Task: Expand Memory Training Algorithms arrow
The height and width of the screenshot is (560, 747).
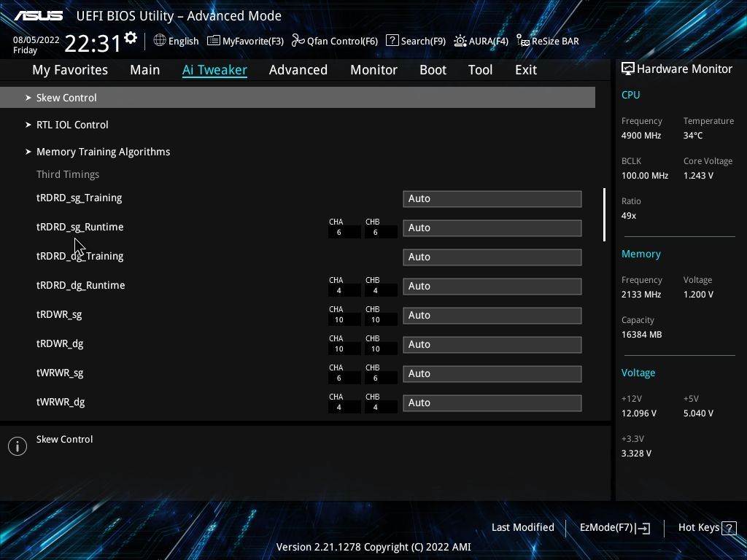Action: 28,152
